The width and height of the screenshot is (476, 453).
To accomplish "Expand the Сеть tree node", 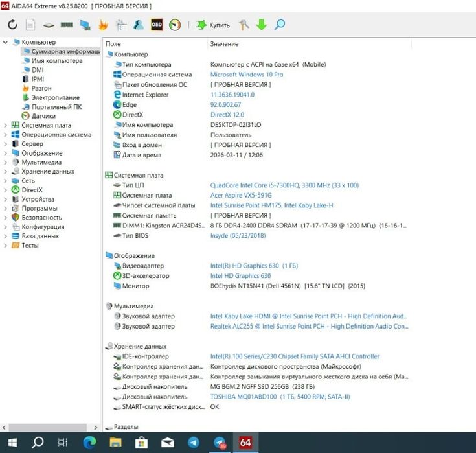I will (5, 180).
